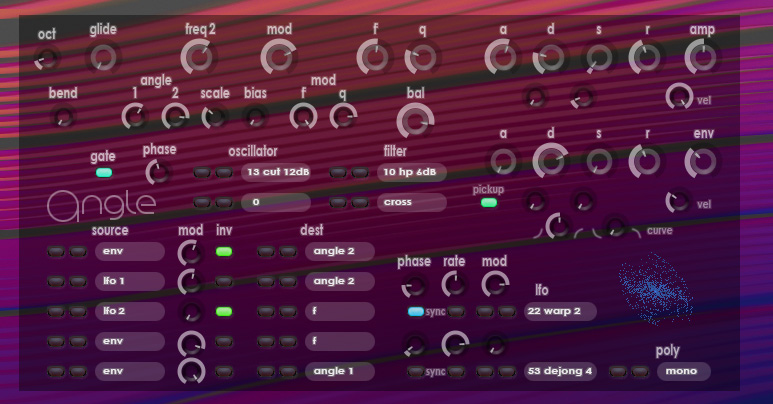The width and height of the screenshot is (773, 404).
Task: Open the lfo 1 source selector
Action: coord(130,282)
